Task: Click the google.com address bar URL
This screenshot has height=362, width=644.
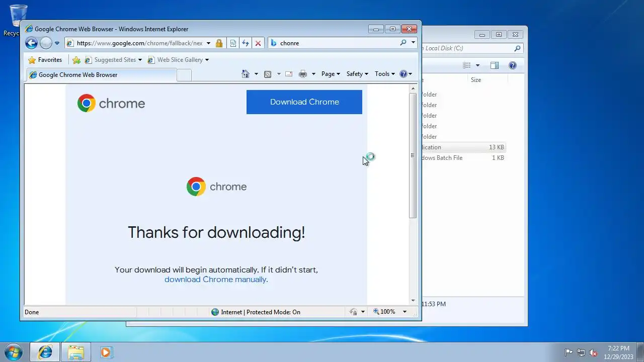Action: point(140,43)
